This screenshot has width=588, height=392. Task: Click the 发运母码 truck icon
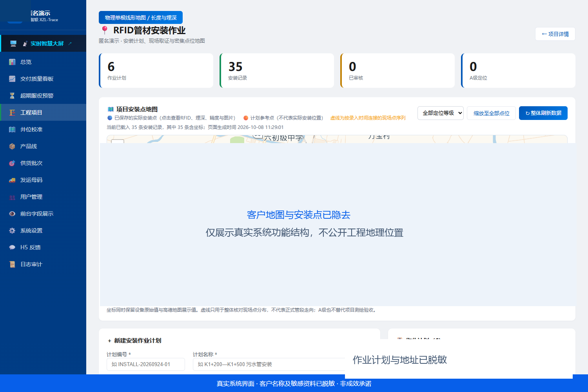point(12,180)
